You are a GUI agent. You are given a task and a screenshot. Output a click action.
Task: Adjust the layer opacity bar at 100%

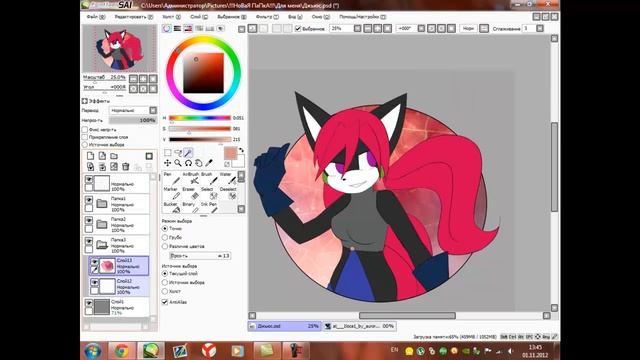(x=133, y=120)
